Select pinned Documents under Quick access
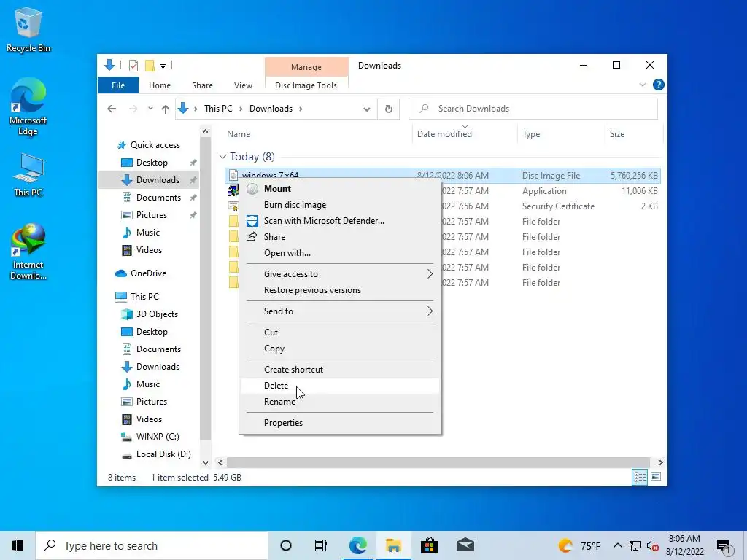This screenshot has width=747, height=560. (152, 198)
